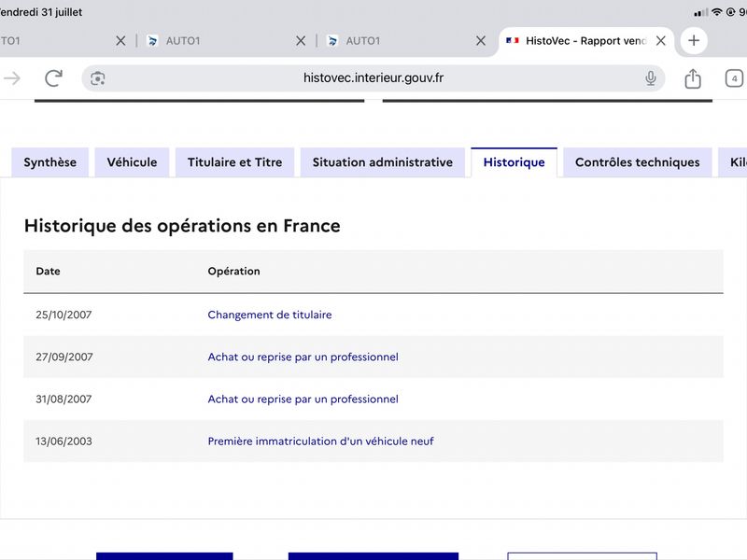Close the middle AUTO1 tab
Viewport: 747px width, 560px height.
coord(301,41)
